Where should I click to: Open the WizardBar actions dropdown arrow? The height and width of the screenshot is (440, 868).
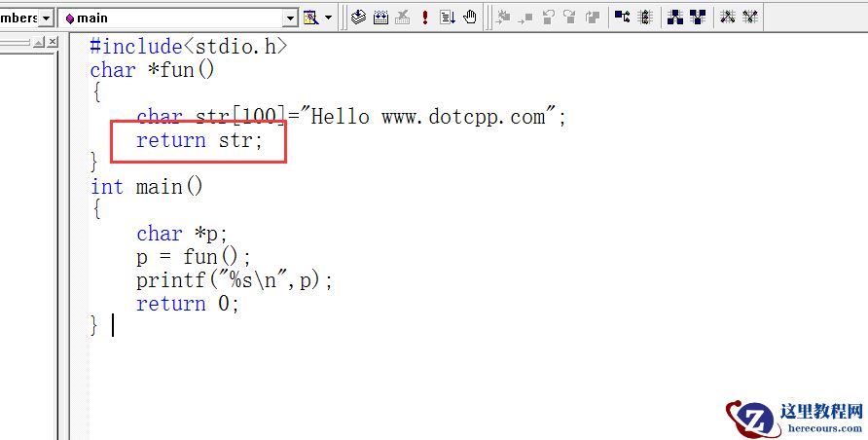[x=328, y=18]
